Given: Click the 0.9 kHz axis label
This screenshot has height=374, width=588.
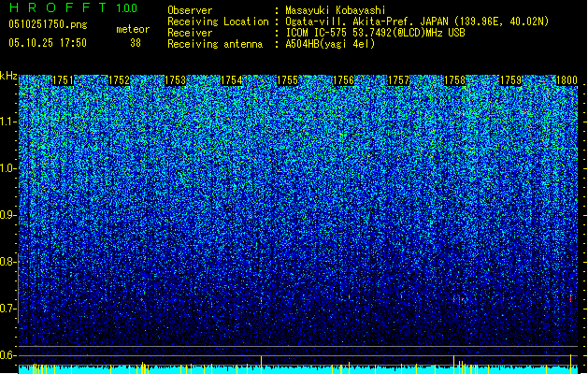Looking at the screenshot, I should click(x=8, y=215).
